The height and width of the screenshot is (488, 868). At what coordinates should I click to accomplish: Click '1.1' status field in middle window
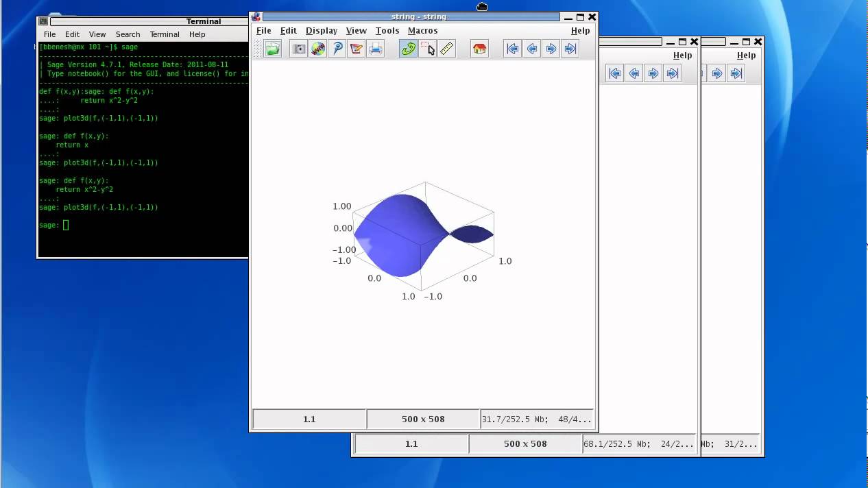[x=411, y=443]
